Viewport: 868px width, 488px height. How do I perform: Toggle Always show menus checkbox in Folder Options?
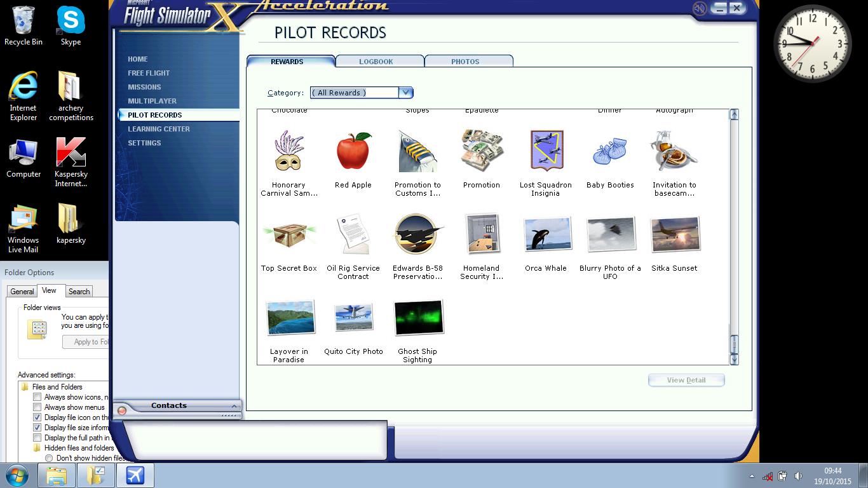pyautogui.click(x=37, y=407)
